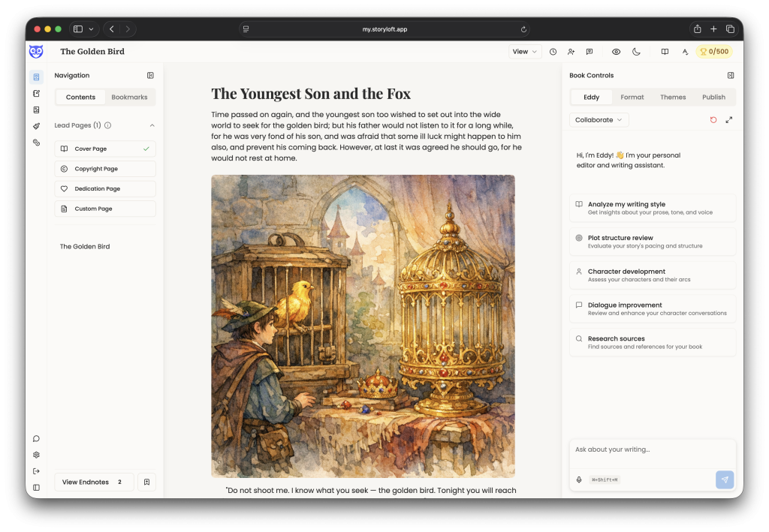Choose Analyze my writing style

pos(653,208)
